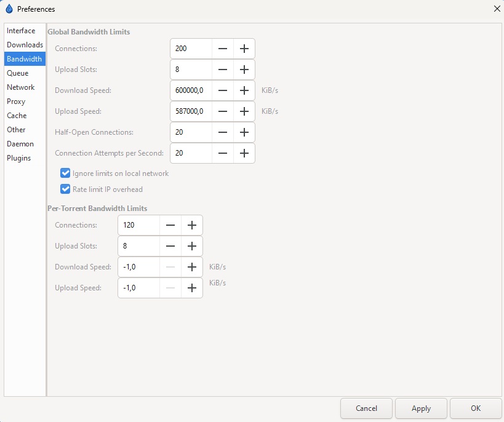
Task: Edit per-torrent Upload Slots field
Action: [139, 246]
